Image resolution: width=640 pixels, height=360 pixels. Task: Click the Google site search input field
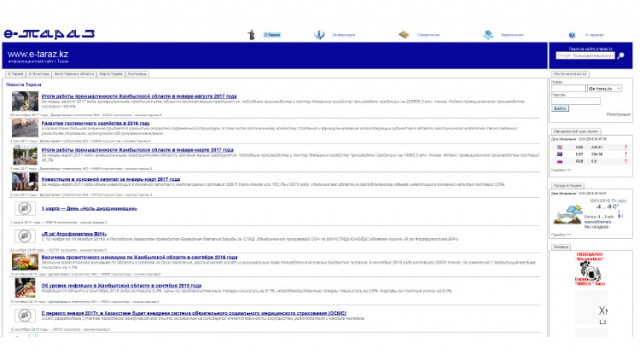click(x=585, y=56)
